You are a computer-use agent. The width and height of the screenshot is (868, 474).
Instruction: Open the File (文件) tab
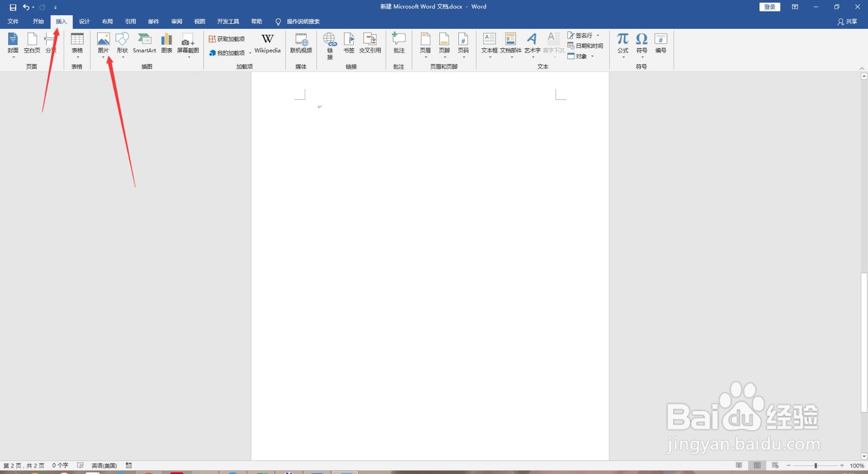click(13, 22)
